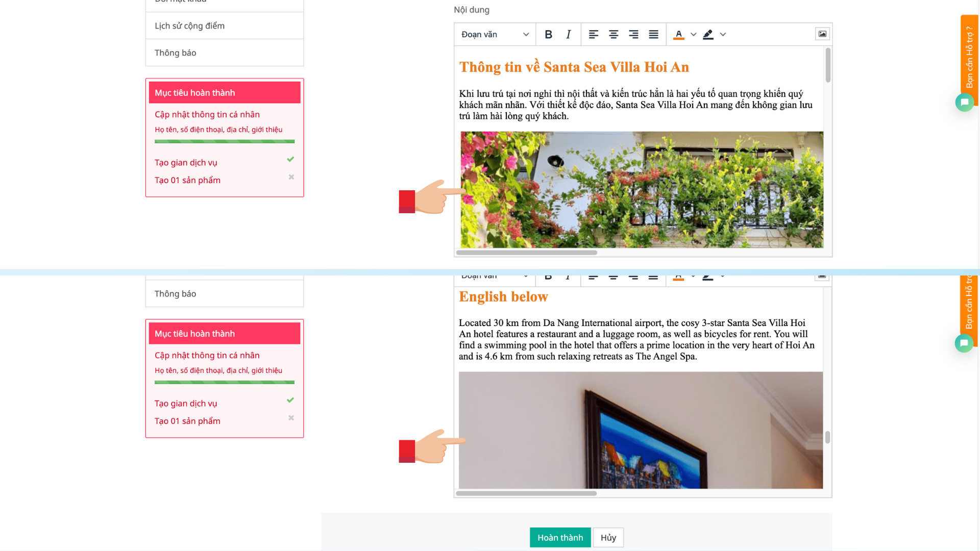Image resolution: width=980 pixels, height=551 pixels.
Task: Expand highlight color dropdown arrow
Action: 723,34
